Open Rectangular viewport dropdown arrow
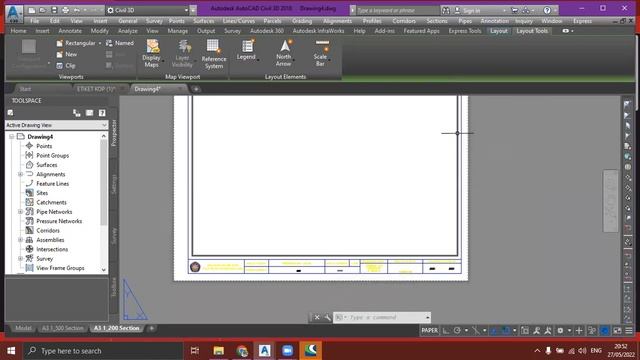 coord(100,43)
